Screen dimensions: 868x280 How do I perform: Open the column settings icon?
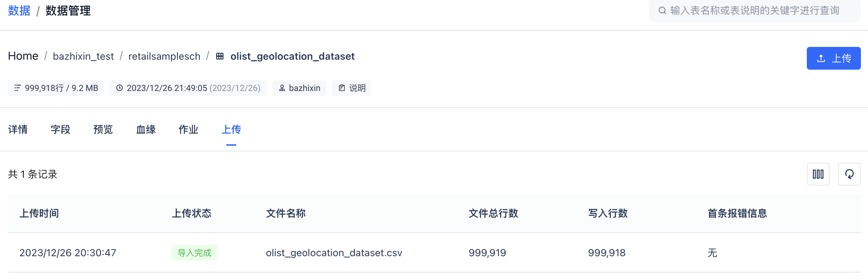coord(818,174)
